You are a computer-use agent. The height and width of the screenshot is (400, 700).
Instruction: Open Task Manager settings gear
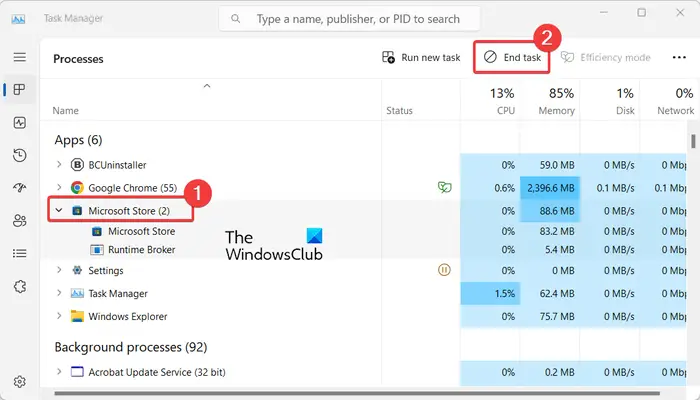coord(20,382)
